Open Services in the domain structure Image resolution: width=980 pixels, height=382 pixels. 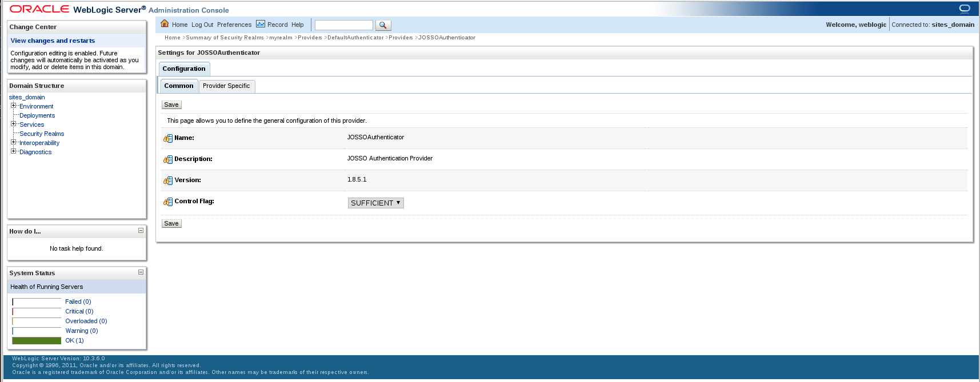(31, 124)
